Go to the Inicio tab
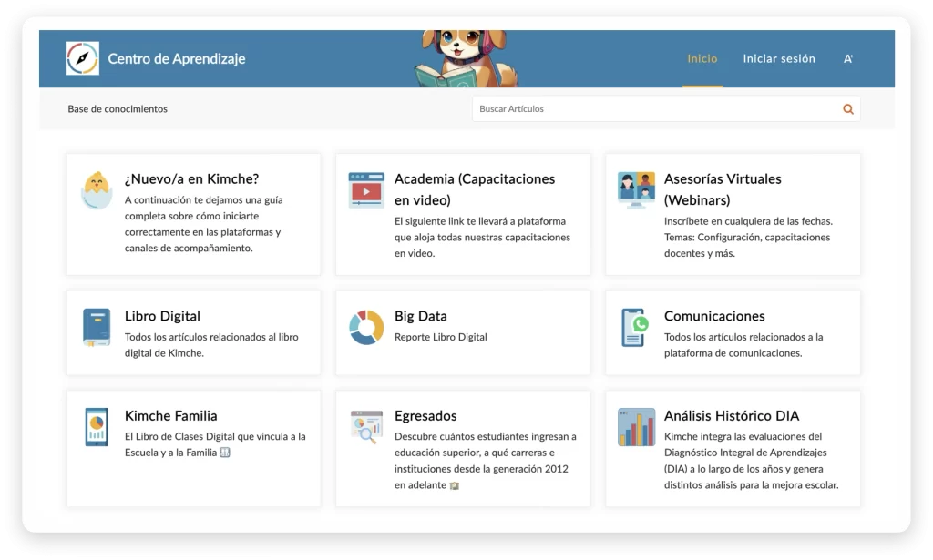Image resolution: width=933 pixels, height=560 pixels. tap(702, 59)
